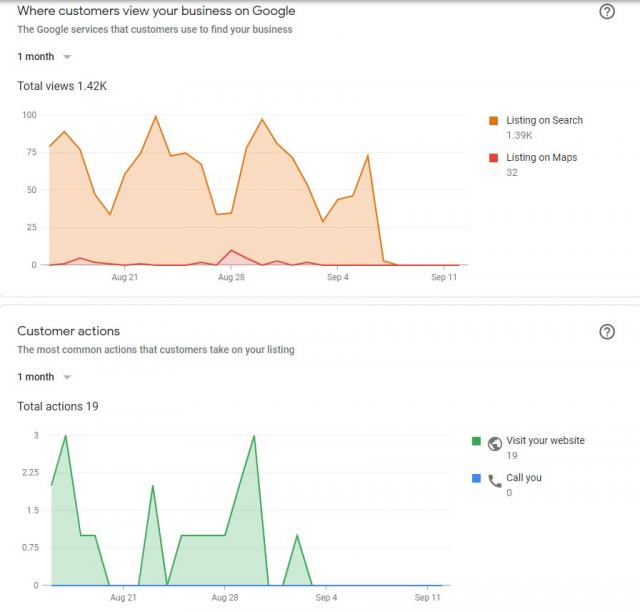This screenshot has width=640, height=612.
Task: Click the Total actions 19 text
Action: [58, 407]
